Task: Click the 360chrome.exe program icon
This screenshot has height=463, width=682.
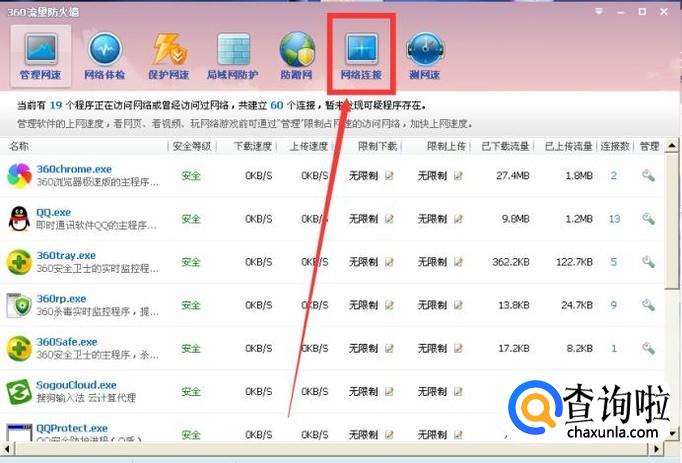Action: [x=19, y=175]
